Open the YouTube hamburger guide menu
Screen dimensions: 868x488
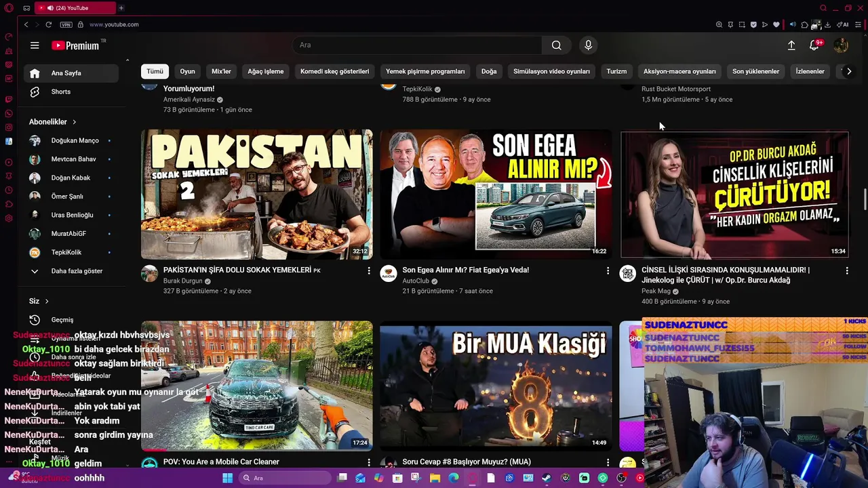click(35, 45)
